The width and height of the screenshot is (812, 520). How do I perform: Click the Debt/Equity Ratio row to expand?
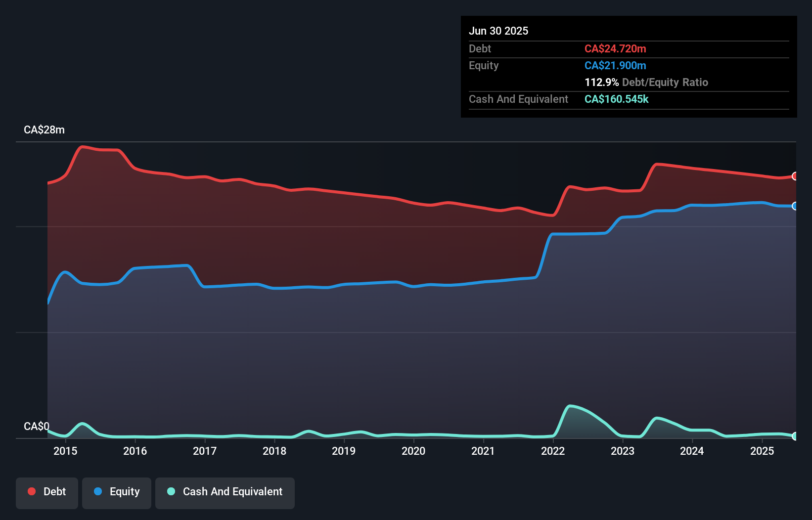pos(646,82)
